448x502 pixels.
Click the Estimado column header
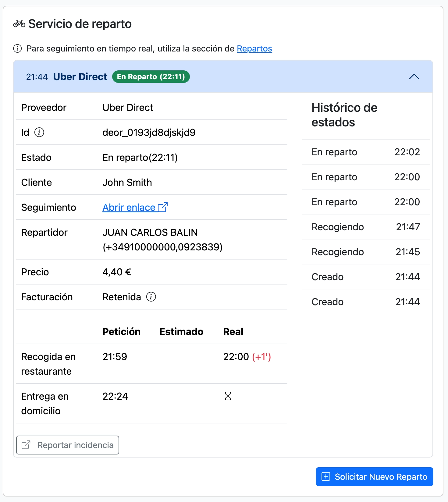click(181, 332)
